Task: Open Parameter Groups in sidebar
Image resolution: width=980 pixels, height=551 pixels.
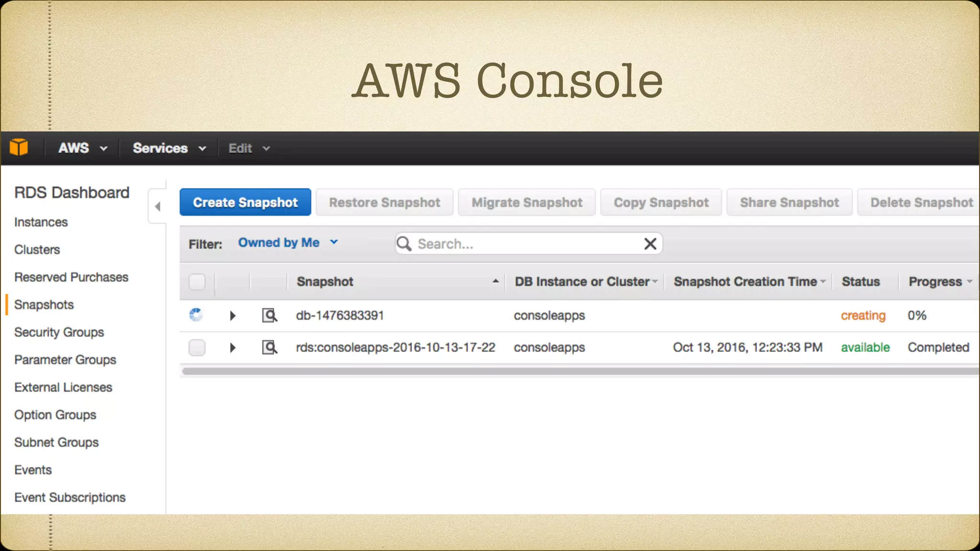Action: (65, 360)
